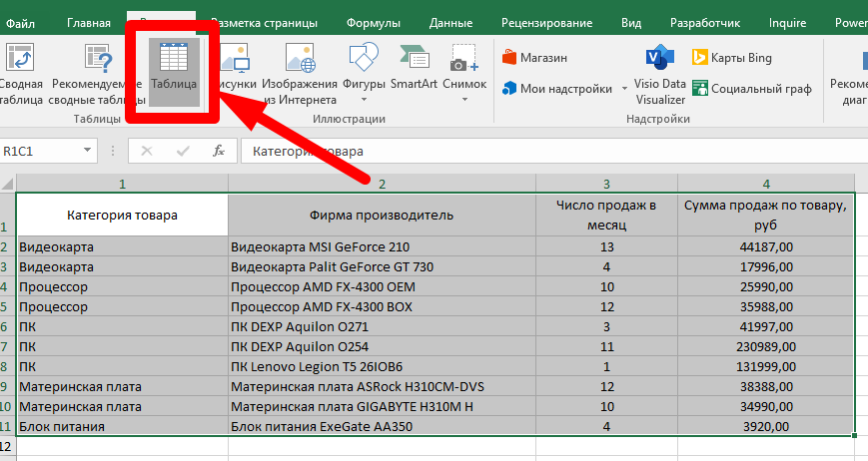
Task: Select column header 3
Action: coord(606,184)
